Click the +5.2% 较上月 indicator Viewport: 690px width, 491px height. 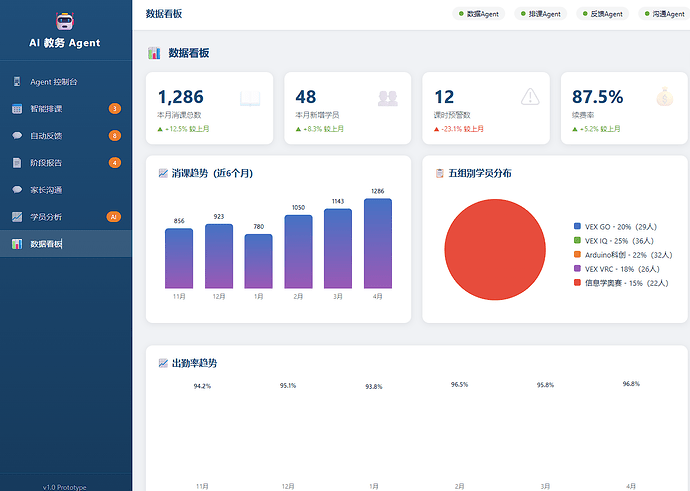596,129
